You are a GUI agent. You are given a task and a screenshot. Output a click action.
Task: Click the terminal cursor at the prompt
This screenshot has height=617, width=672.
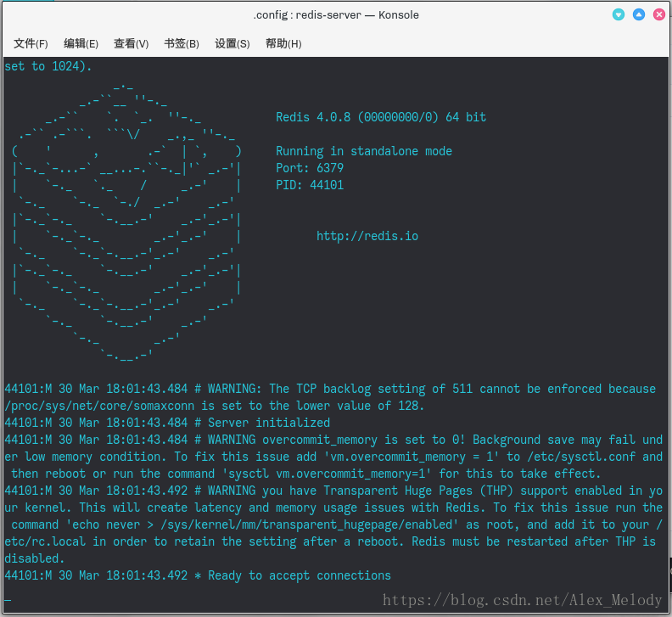[x=8, y=599]
